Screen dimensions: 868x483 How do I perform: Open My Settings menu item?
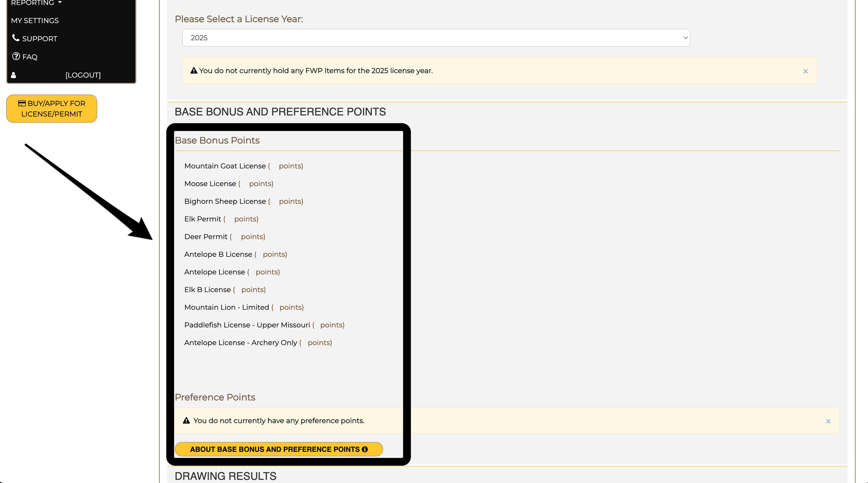point(35,20)
